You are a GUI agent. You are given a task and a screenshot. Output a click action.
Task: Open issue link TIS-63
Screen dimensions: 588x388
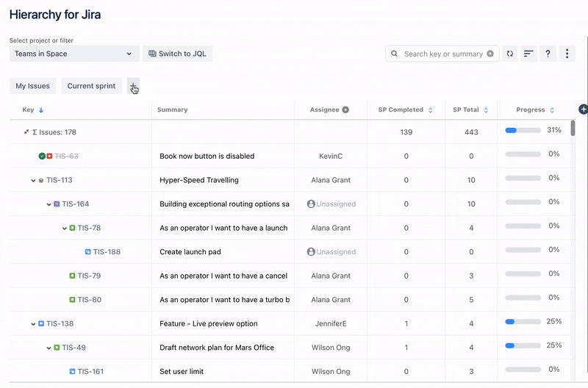tap(66, 156)
